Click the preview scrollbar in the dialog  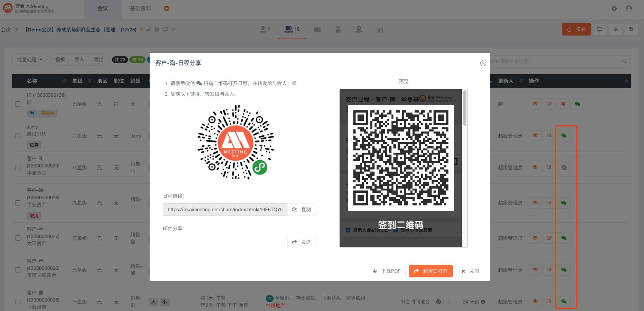465,108
